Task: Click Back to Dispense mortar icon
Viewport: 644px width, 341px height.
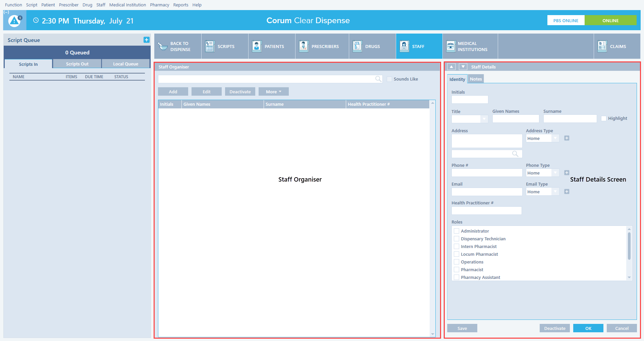Action: [x=163, y=46]
